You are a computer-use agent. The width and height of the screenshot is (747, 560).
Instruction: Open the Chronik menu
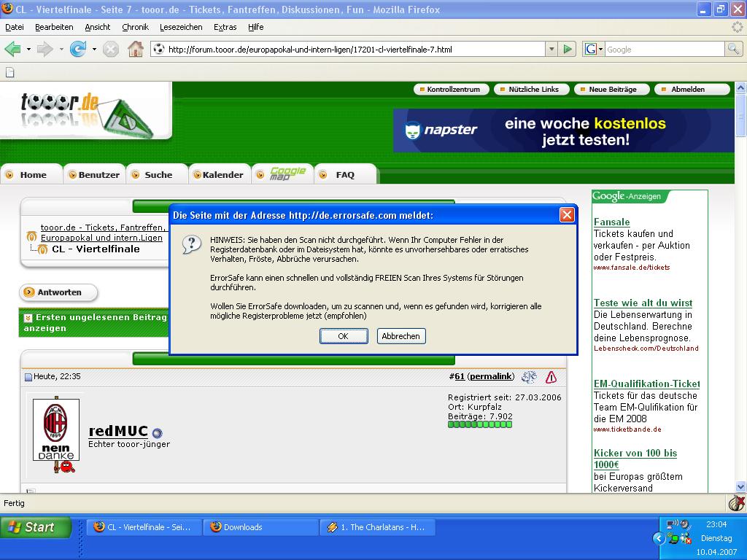[x=135, y=27]
